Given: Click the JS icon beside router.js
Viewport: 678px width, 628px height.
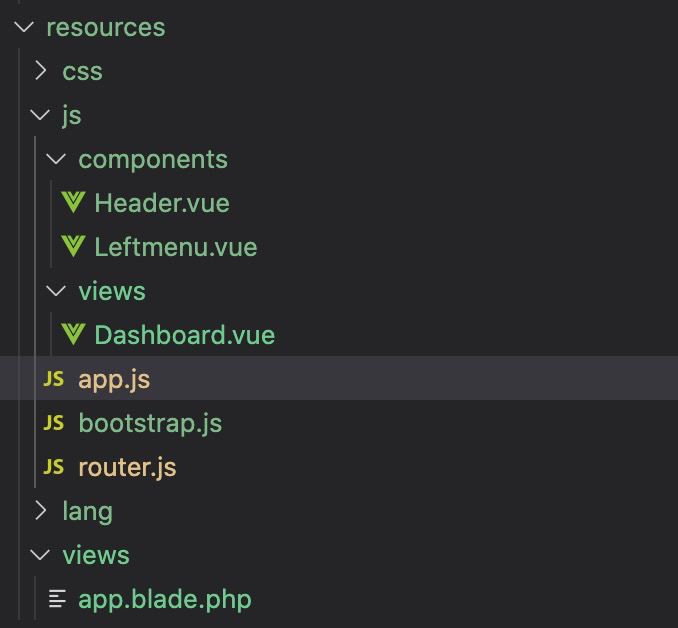Looking at the screenshot, I should (x=54, y=467).
